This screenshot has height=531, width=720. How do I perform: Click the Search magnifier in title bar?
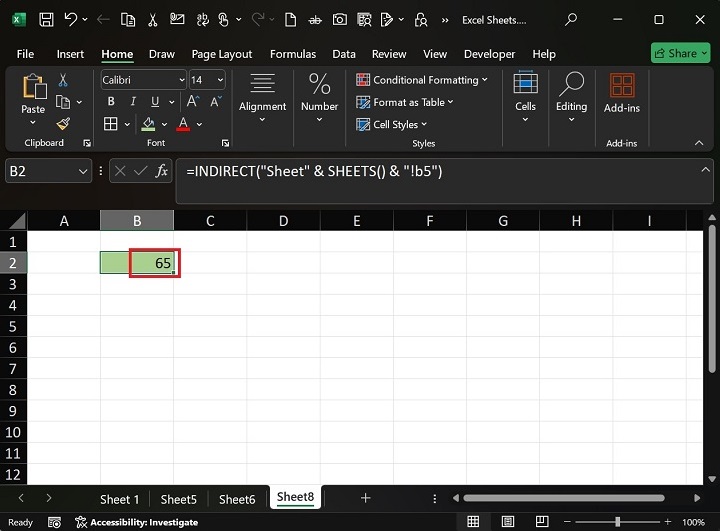(x=571, y=19)
